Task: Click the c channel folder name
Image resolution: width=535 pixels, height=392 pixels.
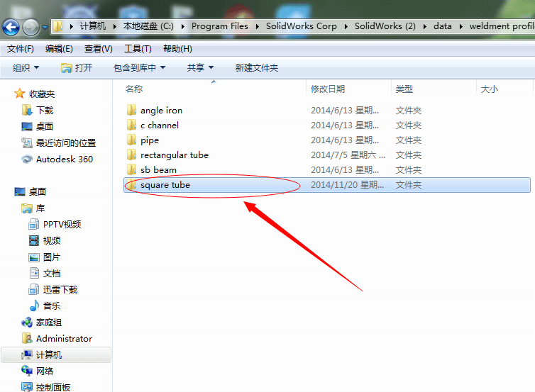Action: (160, 125)
